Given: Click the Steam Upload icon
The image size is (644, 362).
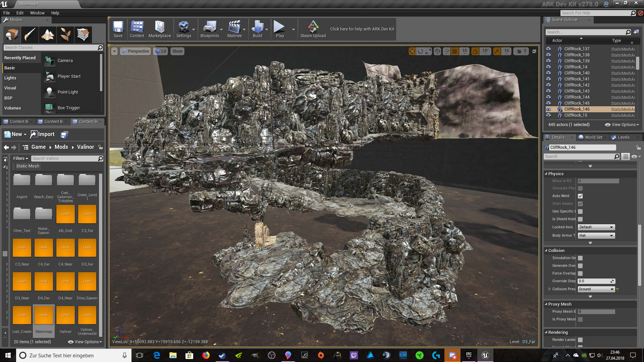Looking at the screenshot, I should (x=313, y=29).
